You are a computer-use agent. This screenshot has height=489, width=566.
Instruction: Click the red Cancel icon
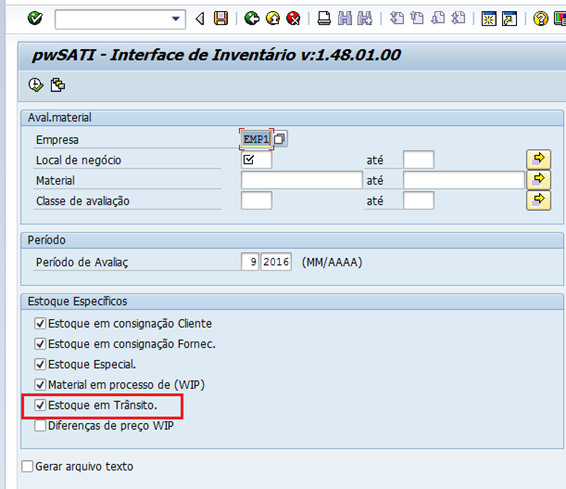tap(293, 18)
